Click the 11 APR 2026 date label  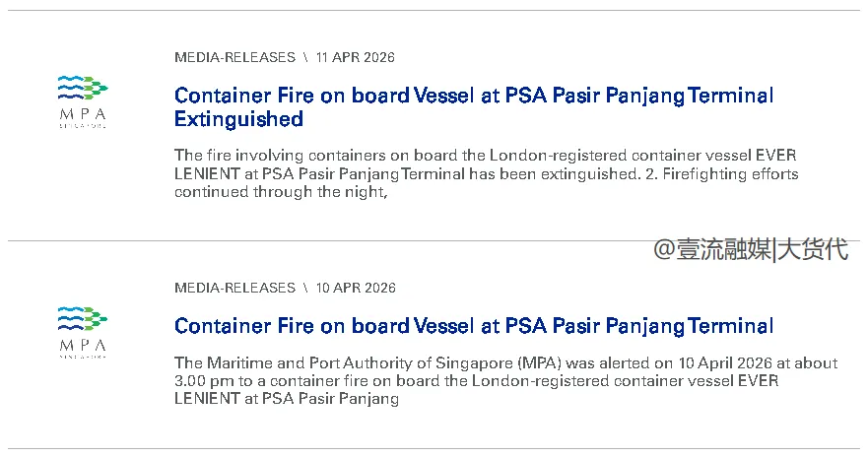(x=356, y=57)
